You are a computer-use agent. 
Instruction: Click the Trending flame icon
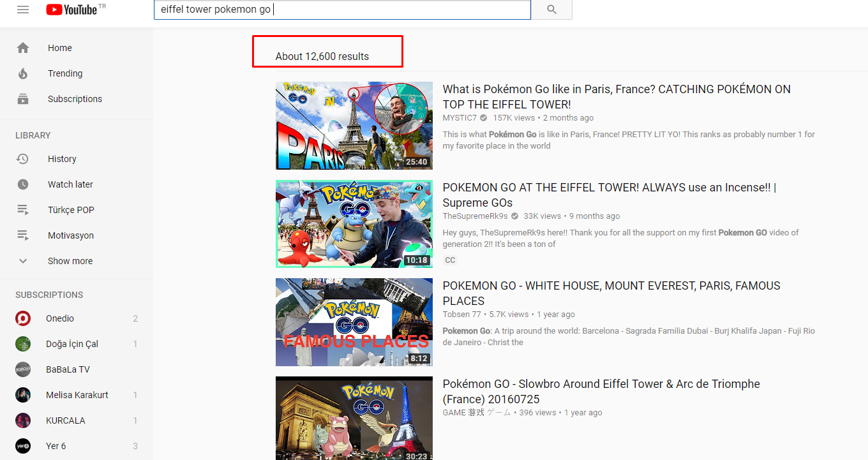tap(23, 73)
